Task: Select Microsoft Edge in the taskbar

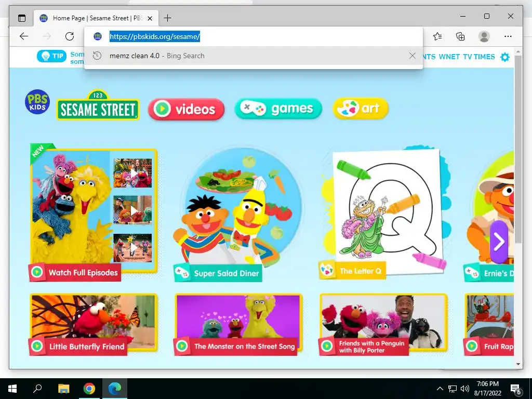Action: point(115,389)
